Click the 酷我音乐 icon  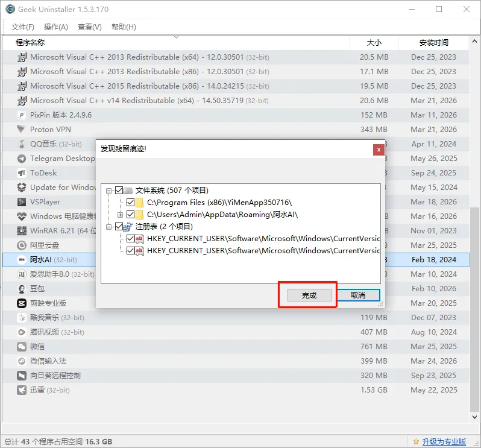tap(22, 318)
